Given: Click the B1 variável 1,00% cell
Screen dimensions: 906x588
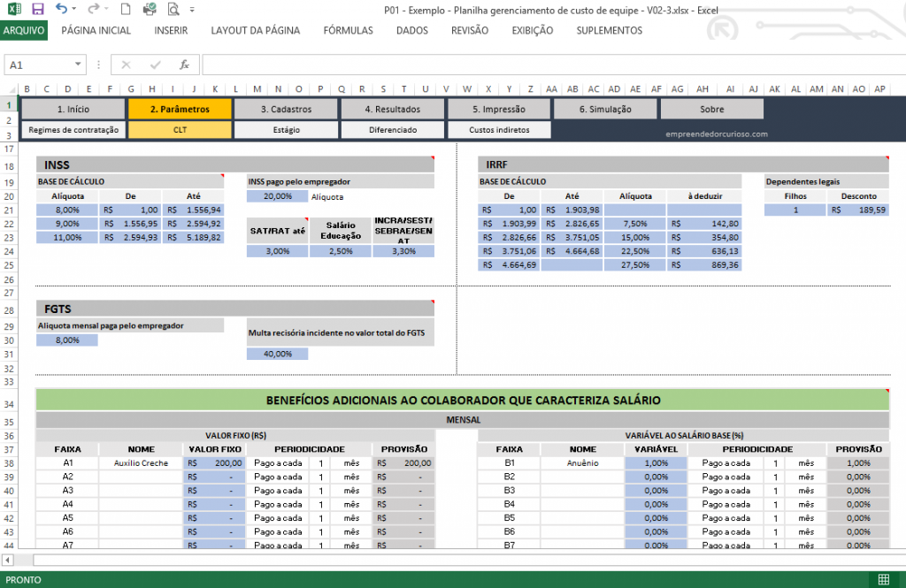Looking at the screenshot, I should coord(656,463).
